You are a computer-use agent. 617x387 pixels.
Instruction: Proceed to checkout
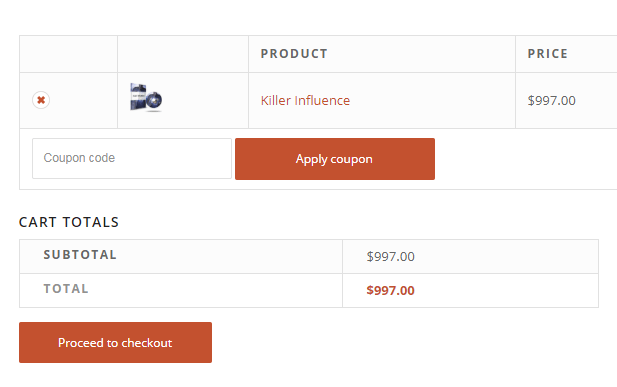pos(115,343)
